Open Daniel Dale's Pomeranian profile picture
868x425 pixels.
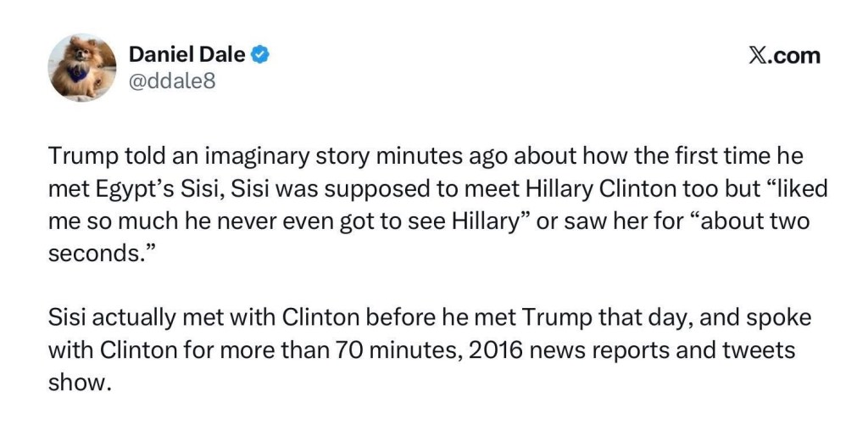click(82, 69)
